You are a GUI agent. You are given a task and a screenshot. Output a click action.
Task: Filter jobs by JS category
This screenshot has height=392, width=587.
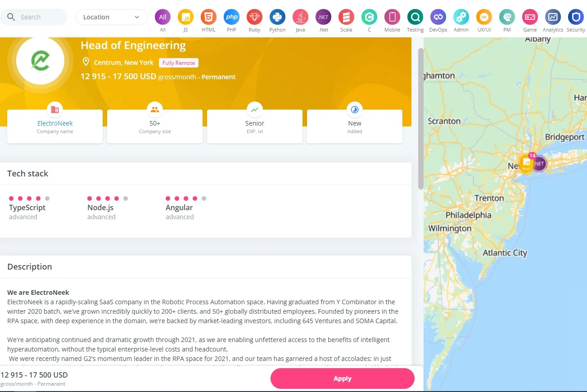pyautogui.click(x=185, y=17)
